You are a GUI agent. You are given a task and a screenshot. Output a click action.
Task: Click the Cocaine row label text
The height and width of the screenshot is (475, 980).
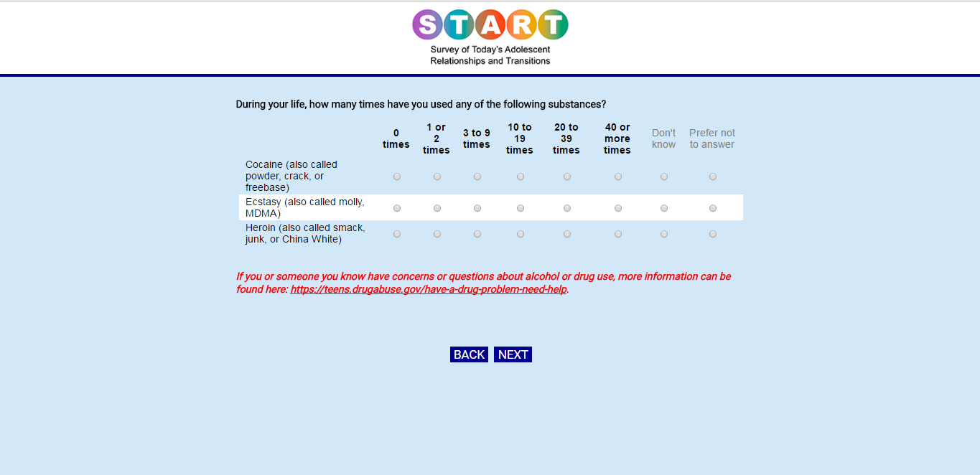pyautogui.click(x=291, y=176)
